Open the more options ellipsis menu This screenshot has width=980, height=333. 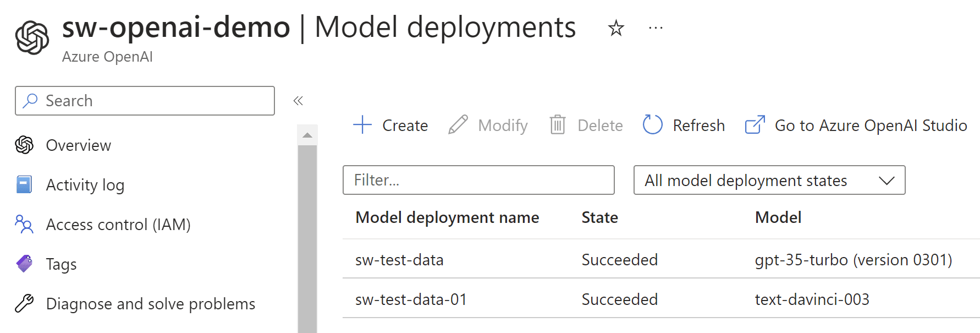coord(656,28)
